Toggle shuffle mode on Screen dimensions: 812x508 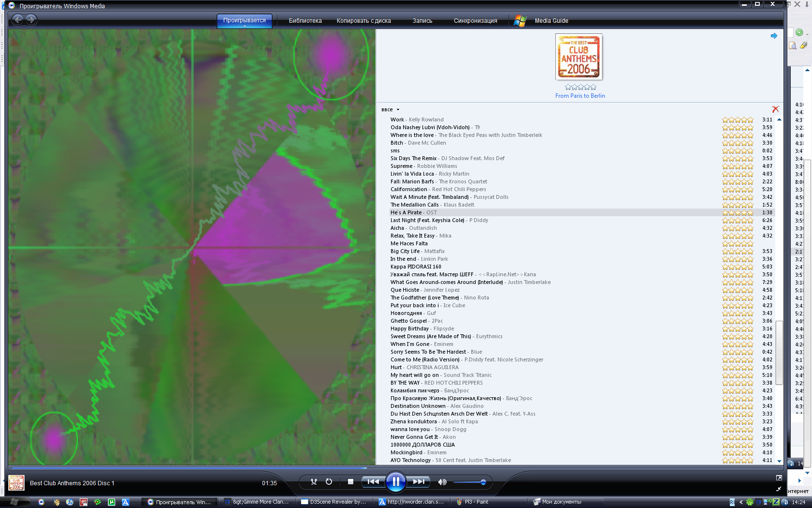pyautogui.click(x=314, y=481)
